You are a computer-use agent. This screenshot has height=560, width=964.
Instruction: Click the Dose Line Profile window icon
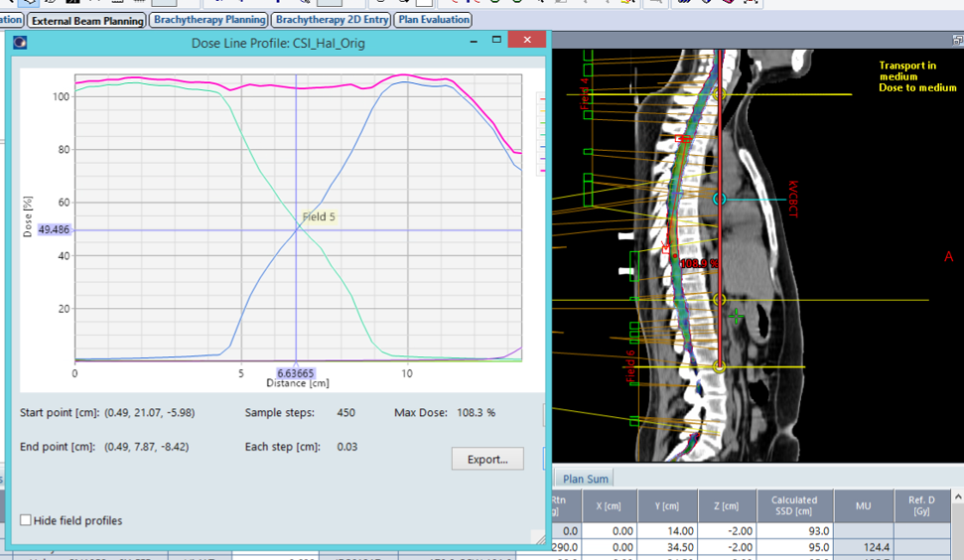pos(20,43)
